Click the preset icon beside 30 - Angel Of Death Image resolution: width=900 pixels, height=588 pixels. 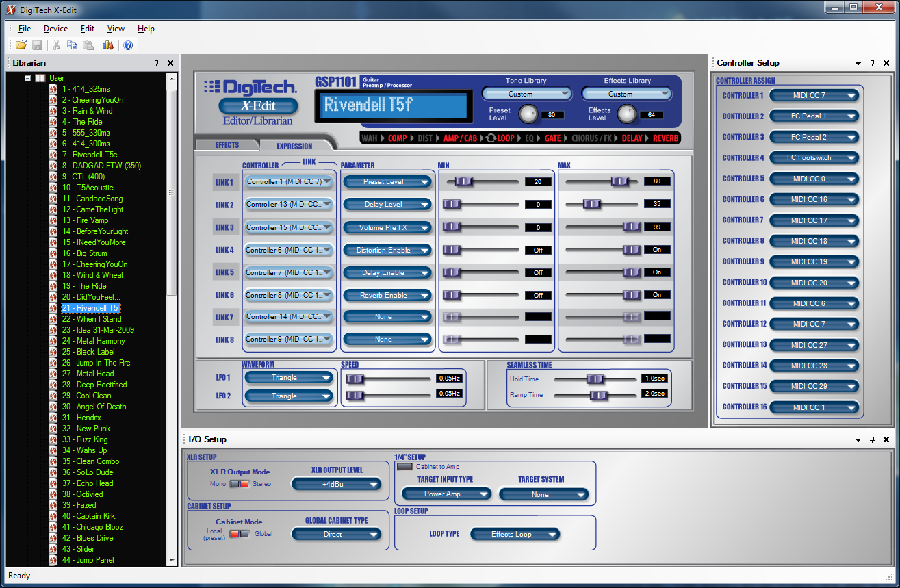(53, 407)
